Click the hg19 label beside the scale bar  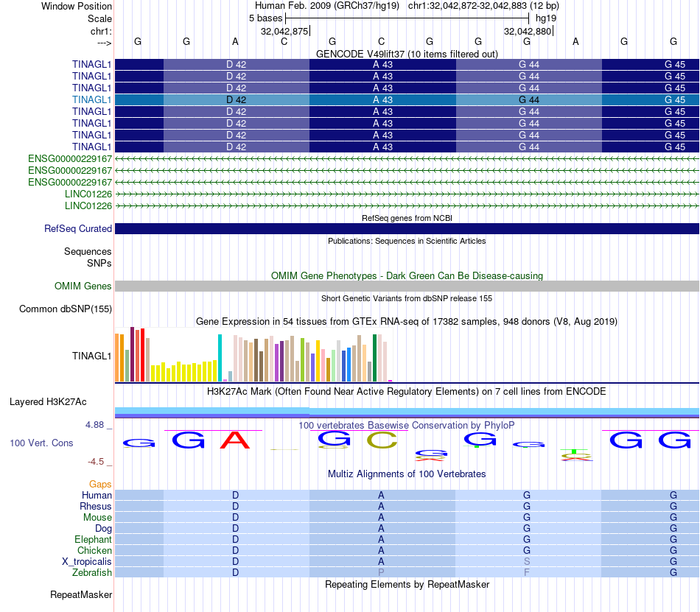[x=546, y=18]
